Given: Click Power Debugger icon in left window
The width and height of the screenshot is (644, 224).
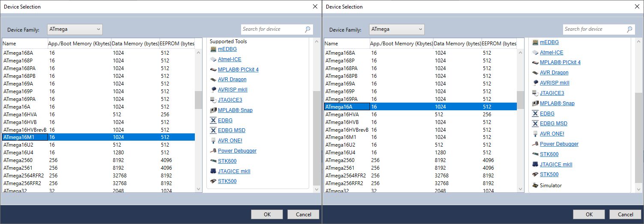Looking at the screenshot, I should [x=213, y=151].
